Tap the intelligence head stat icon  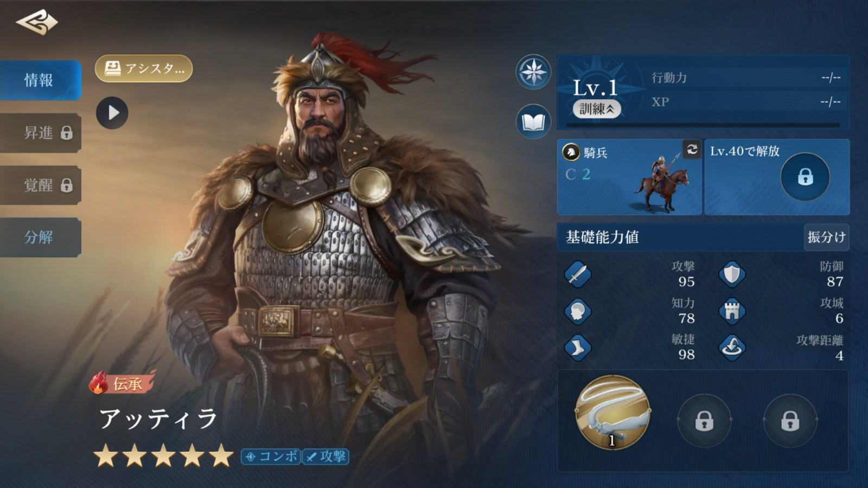tap(577, 311)
